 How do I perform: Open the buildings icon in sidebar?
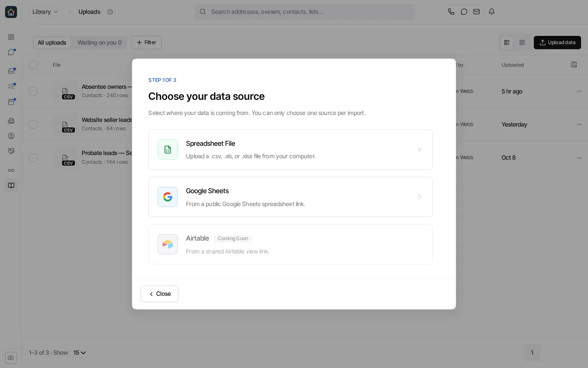click(11, 121)
